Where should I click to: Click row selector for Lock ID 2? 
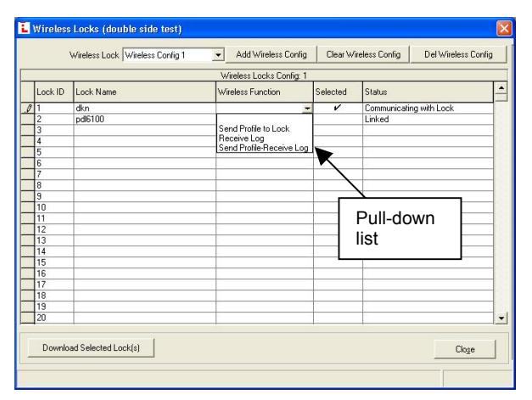pyautogui.click(x=28, y=119)
